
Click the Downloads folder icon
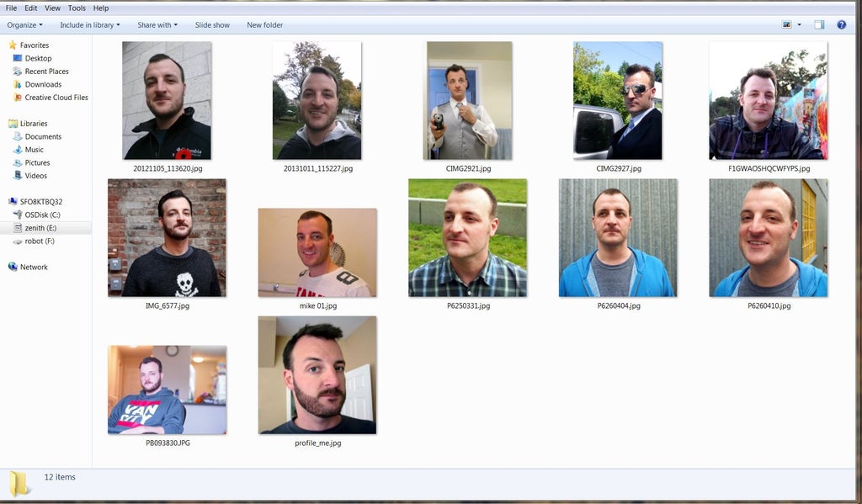(18, 85)
